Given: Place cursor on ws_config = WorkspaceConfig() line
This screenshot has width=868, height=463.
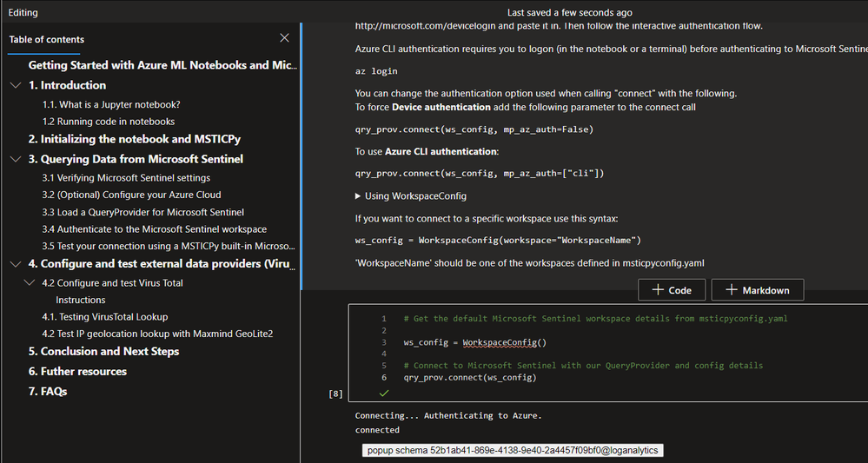Looking at the screenshot, I should pyautogui.click(x=475, y=342).
